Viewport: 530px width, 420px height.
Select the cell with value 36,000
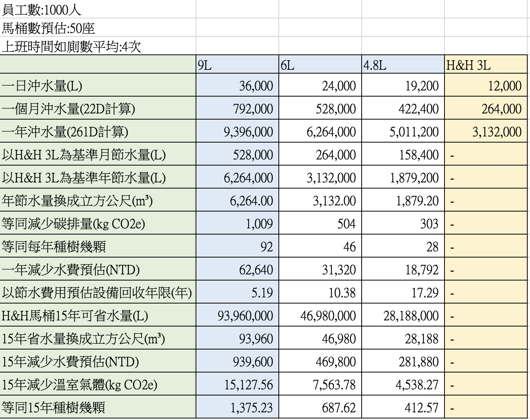(x=237, y=85)
